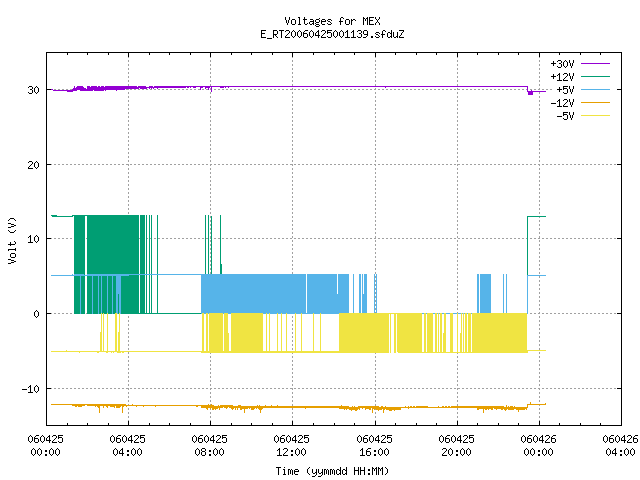
Task: Click the y-axis tick value 0
Action: (x=37, y=314)
